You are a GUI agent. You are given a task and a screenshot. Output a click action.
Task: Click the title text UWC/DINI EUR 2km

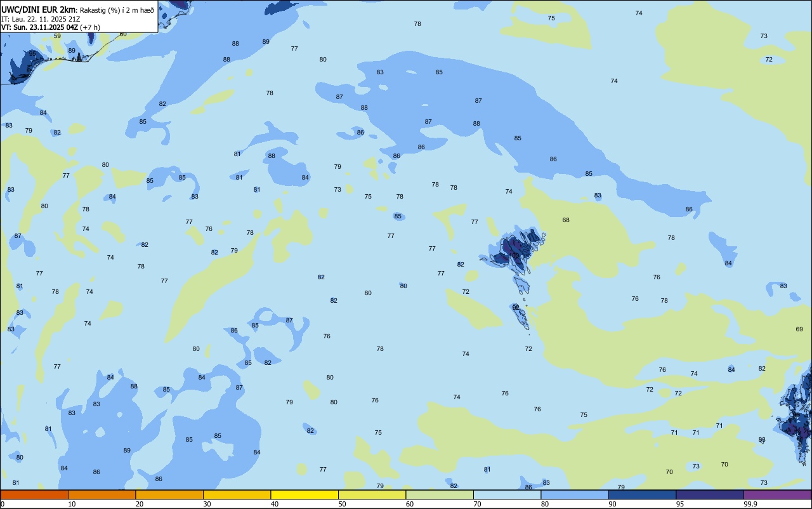click(38, 10)
